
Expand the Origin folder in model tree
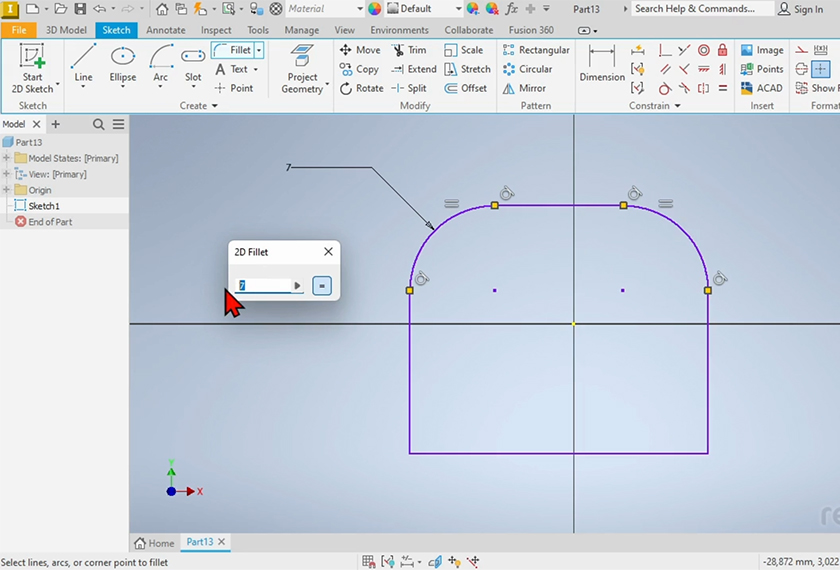pyautogui.click(x=7, y=190)
